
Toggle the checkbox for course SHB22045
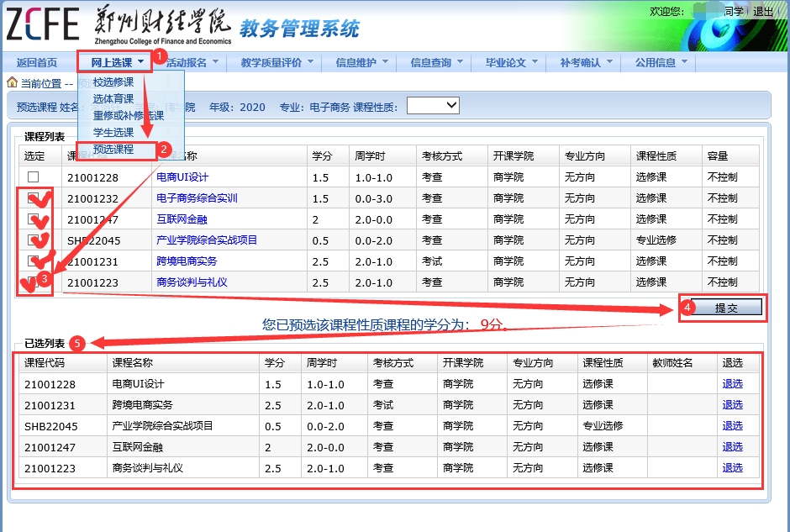pos(34,240)
